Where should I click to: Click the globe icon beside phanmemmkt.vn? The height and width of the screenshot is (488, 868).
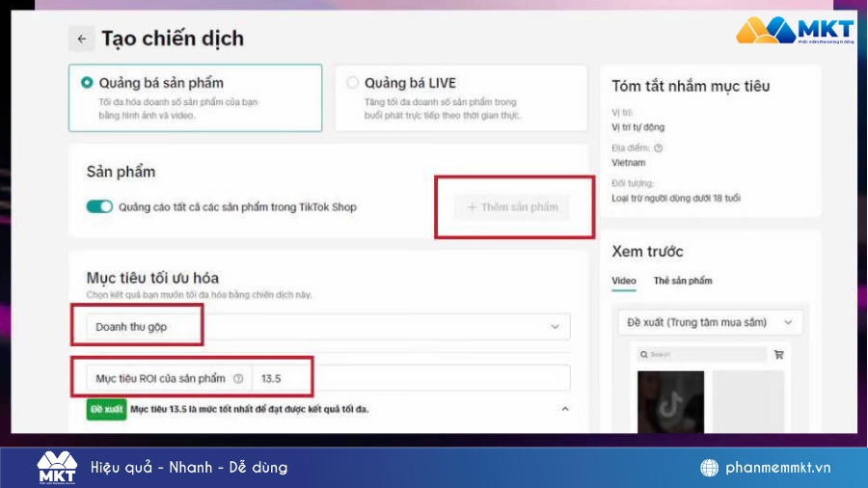(x=709, y=468)
